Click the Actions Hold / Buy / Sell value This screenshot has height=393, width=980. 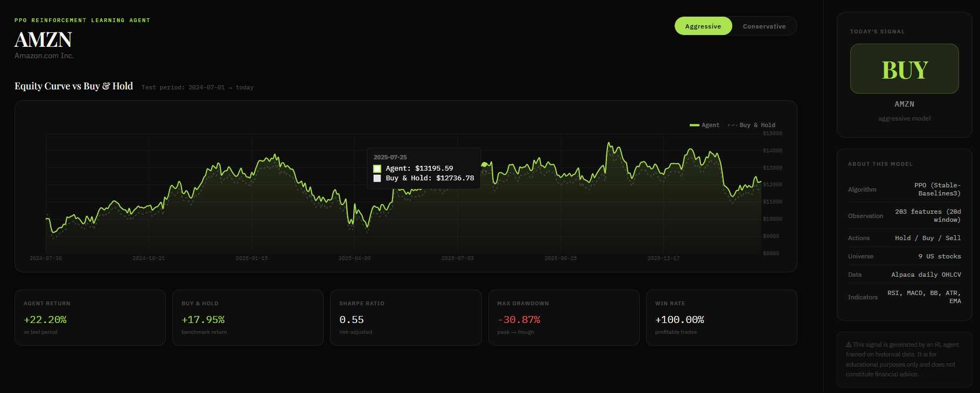tap(928, 238)
